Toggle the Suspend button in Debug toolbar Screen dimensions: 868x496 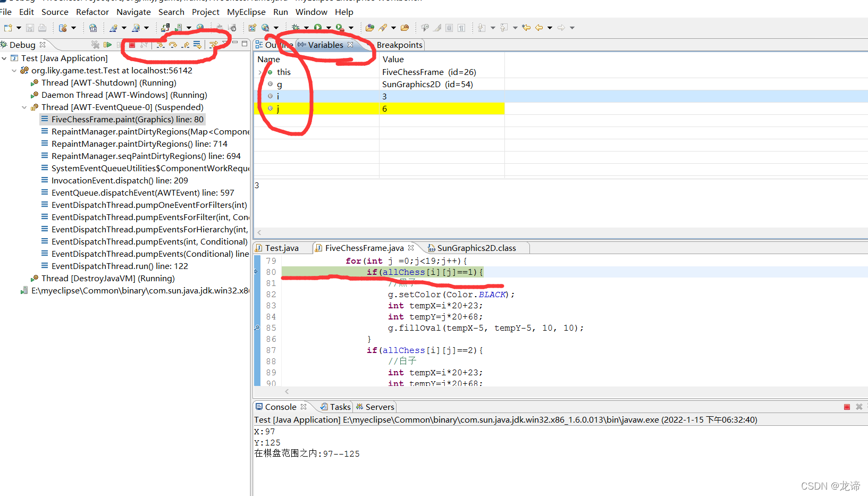(119, 45)
